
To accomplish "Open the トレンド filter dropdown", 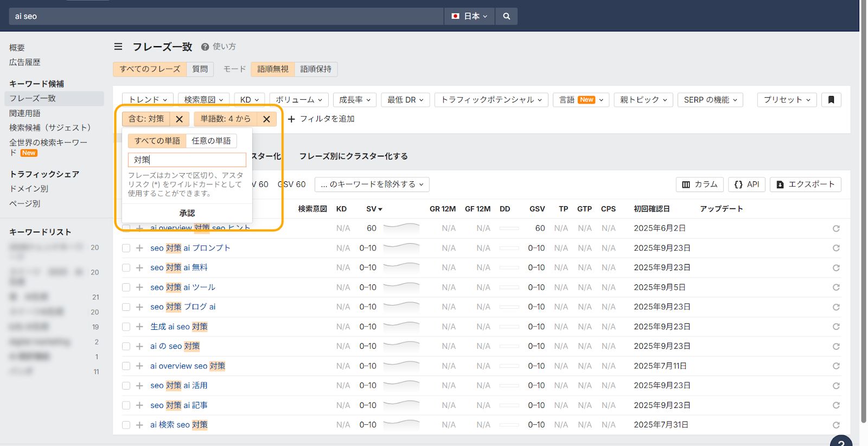I will (148, 100).
